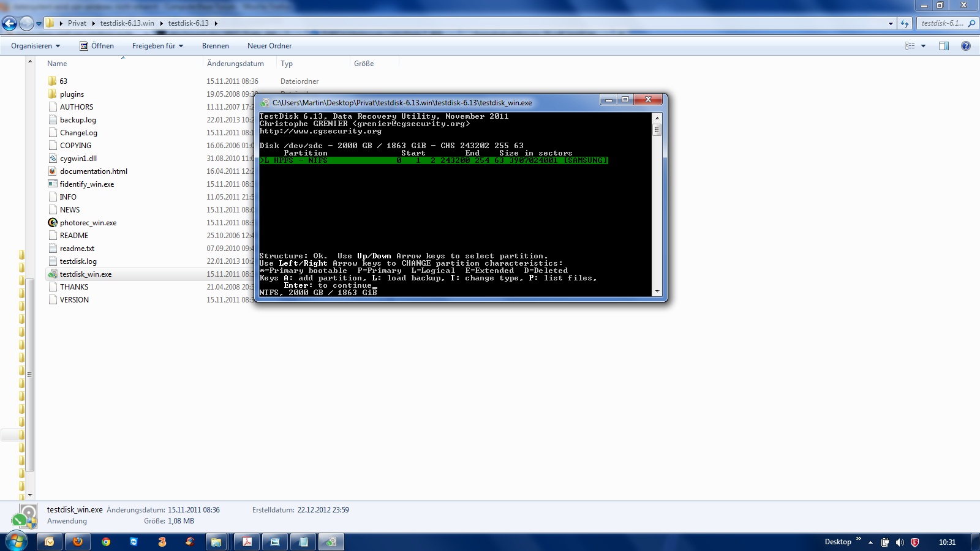The width and height of the screenshot is (980, 551).
Task: Open the Organisieren menu
Action: 36,46
